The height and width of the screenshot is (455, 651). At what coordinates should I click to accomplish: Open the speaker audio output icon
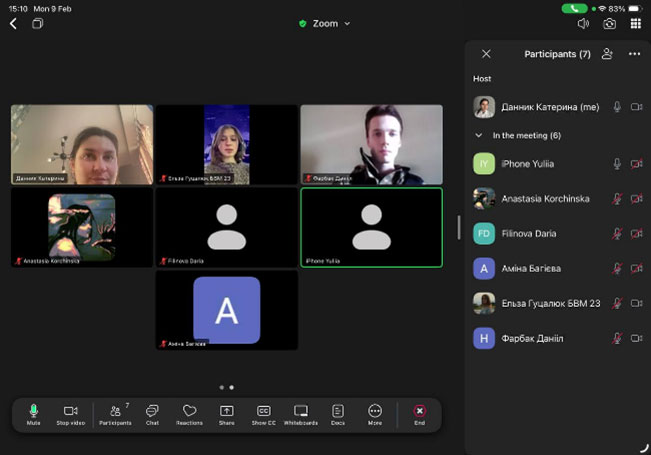(x=582, y=24)
